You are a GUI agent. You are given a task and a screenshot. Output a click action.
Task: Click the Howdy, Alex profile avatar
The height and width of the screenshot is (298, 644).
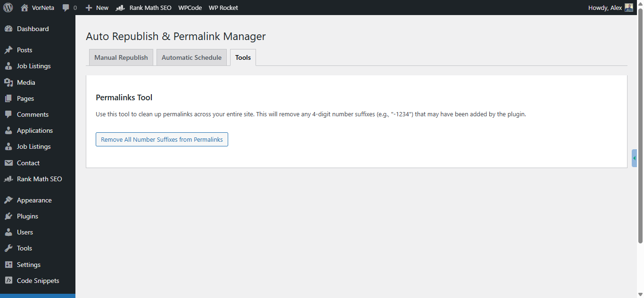pos(628,7)
